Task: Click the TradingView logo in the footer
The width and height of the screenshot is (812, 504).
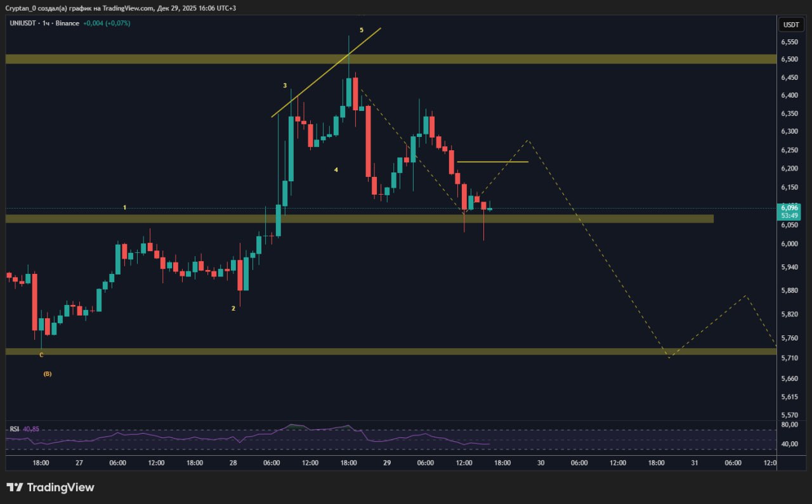Action: 50,487
